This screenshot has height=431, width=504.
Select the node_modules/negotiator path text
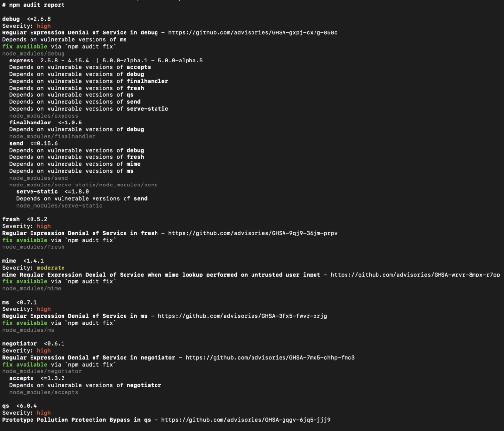42,371
